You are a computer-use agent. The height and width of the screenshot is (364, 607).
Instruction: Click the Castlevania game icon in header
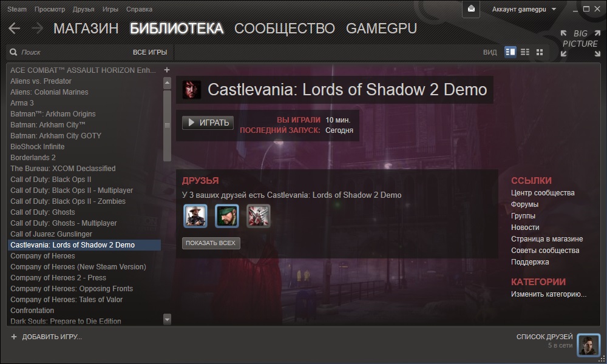coord(192,90)
